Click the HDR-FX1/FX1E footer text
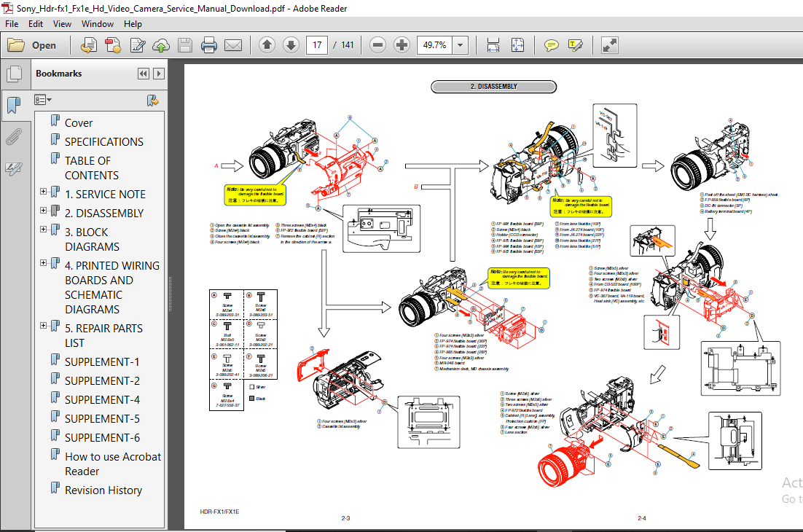The height and width of the screenshot is (532, 803). pyautogui.click(x=219, y=512)
